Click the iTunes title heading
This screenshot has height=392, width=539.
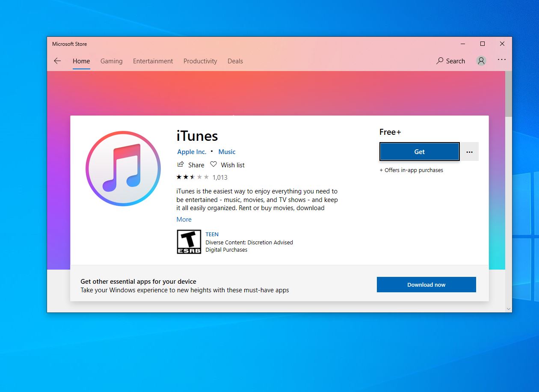[x=197, y=136]
